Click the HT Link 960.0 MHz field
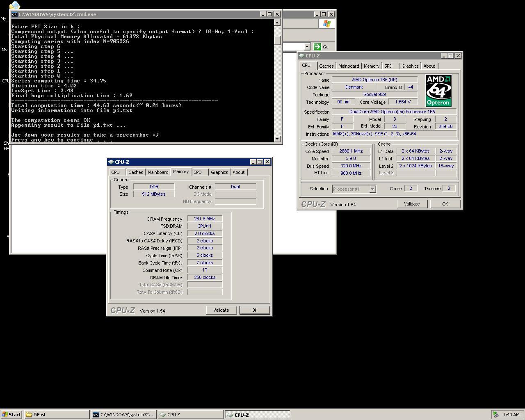Screen dimensions: 525x420 pos(351,173)
